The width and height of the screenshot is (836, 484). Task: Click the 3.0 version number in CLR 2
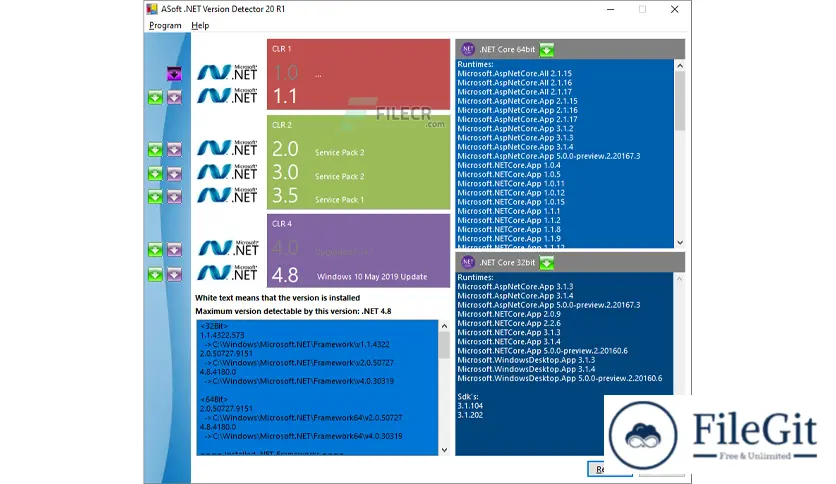285,172
